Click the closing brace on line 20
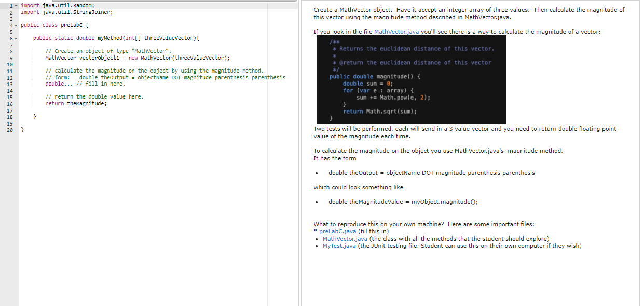The height and width of the screenshot is (306, 644). pyautogui.click(x=21, y=129)
